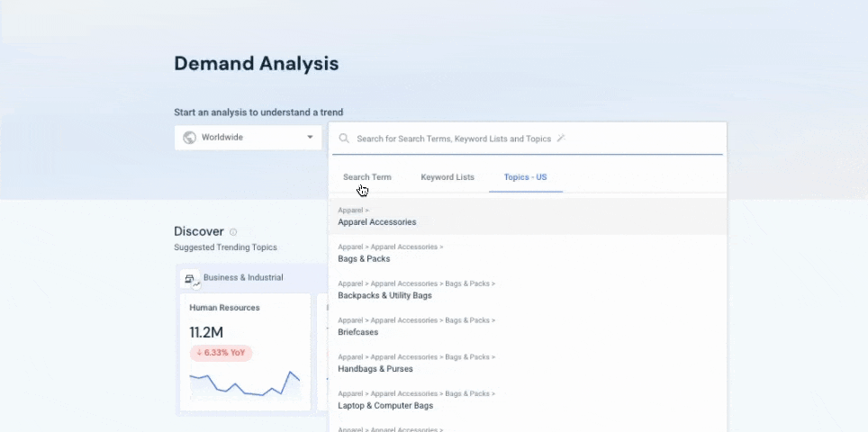This screenshot has height=432, width=868.
Task: Click the Worldwide dropdown arrow
Action: tap(310, 137)
